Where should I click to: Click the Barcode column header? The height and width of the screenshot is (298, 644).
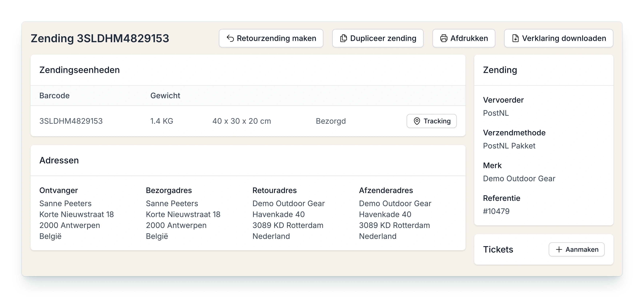tap(55, 96)
